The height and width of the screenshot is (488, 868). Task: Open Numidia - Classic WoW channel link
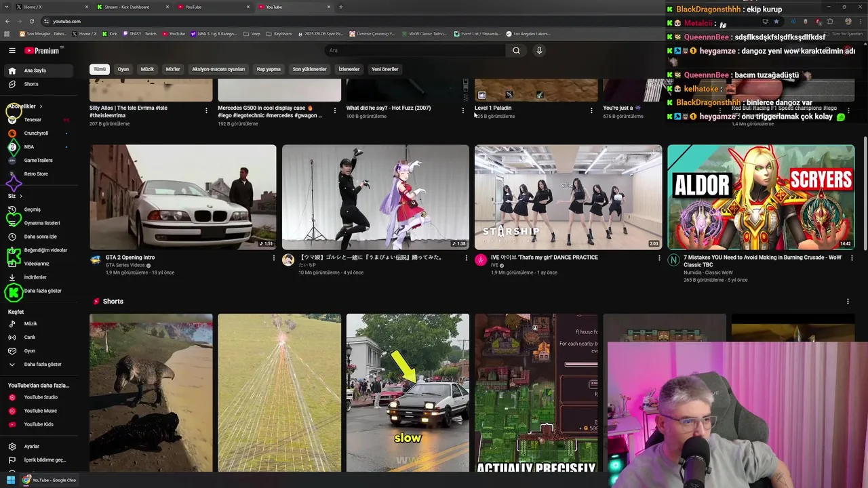coord(708,272)
